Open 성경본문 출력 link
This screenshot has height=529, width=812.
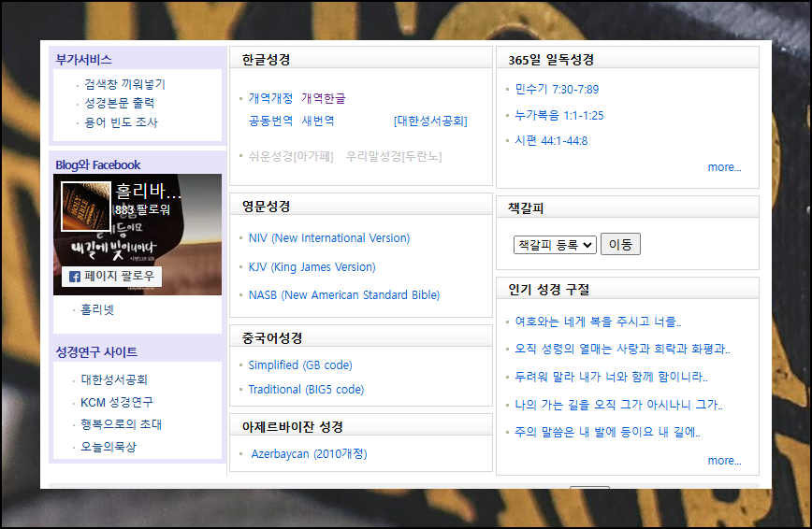tap(120, 103)
